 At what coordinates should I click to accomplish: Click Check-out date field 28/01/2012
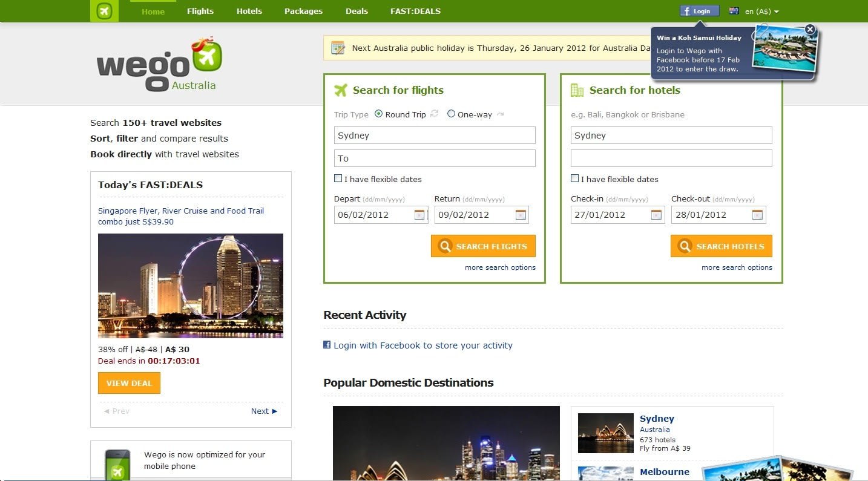point(718,215)
